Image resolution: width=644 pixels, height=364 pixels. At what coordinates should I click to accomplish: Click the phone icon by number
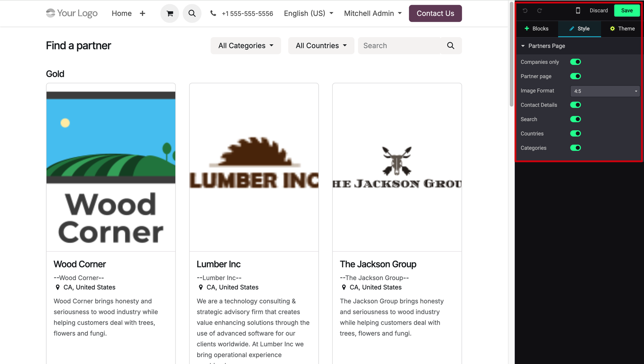click(x=213, y=13)
